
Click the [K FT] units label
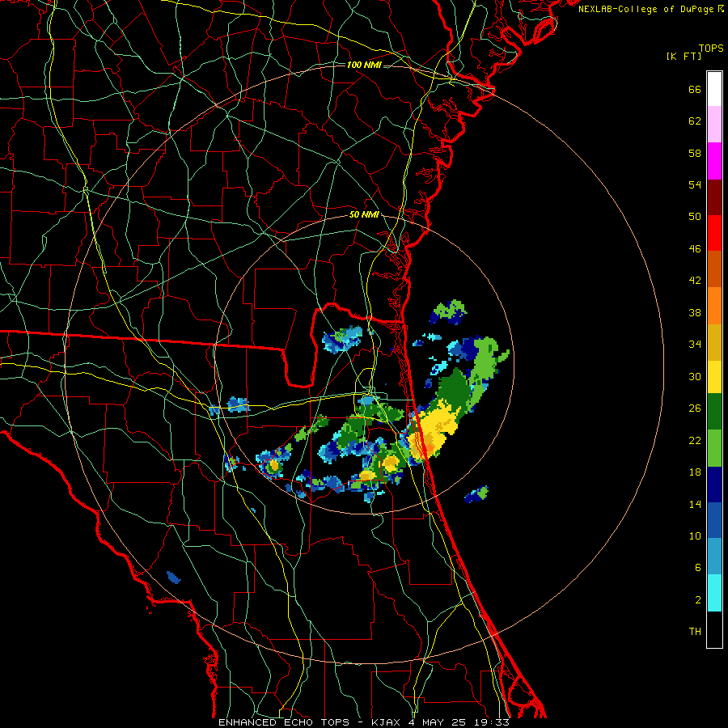(x=684, y=56)
